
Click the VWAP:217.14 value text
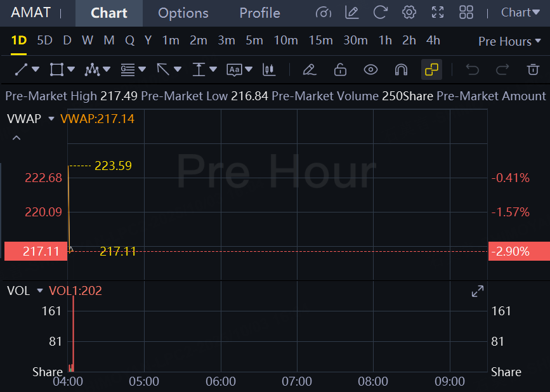97,119
